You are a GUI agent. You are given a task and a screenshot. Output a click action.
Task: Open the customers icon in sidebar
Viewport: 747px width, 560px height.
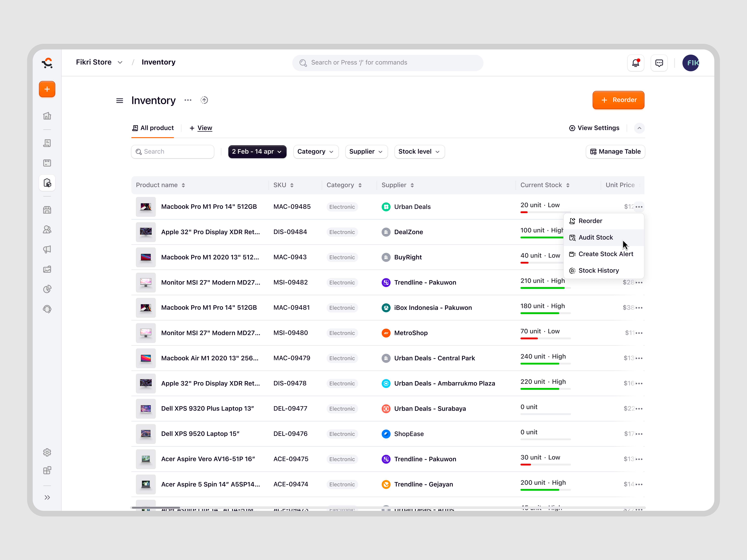pos(47,230)
